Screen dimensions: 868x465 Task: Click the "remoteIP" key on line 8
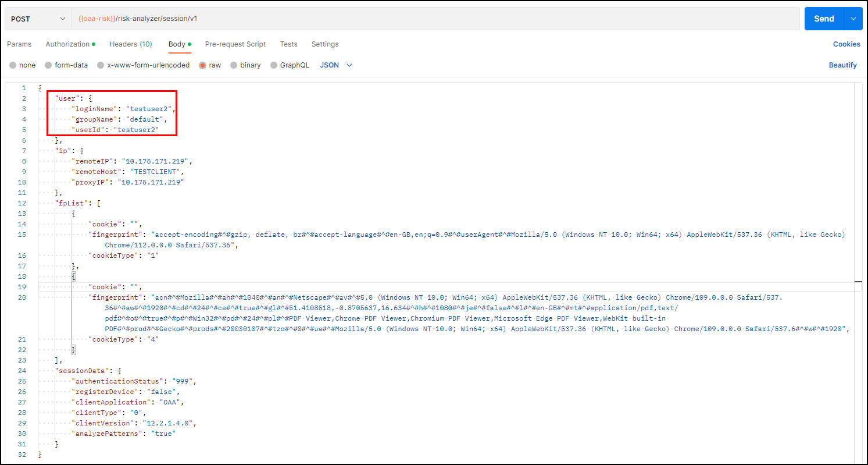[92, 161]
